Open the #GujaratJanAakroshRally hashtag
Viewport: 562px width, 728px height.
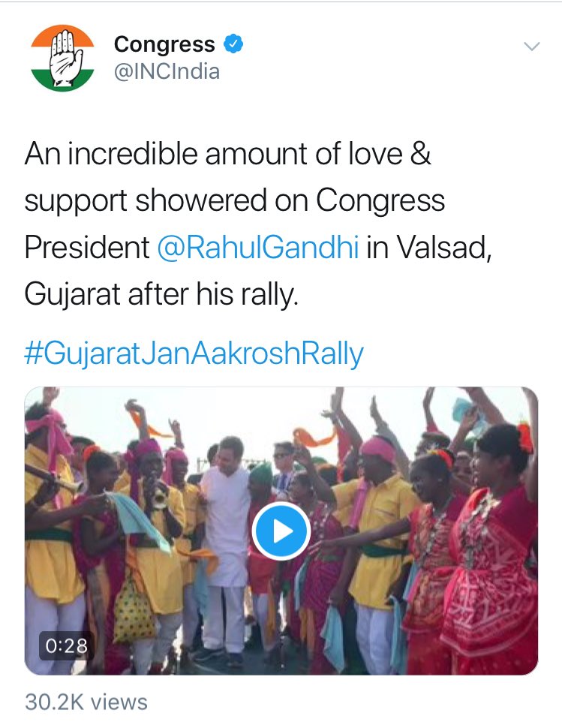click(x=194, y=353)
